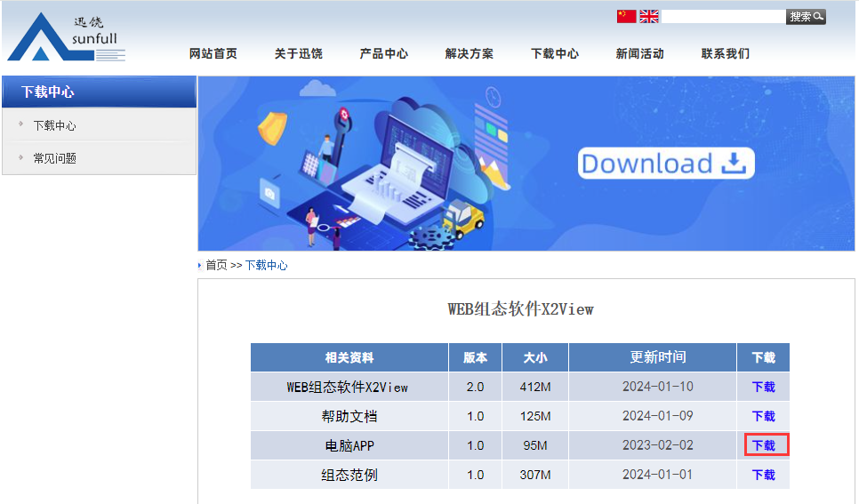Click the 版本 column header

pos(475,357)
